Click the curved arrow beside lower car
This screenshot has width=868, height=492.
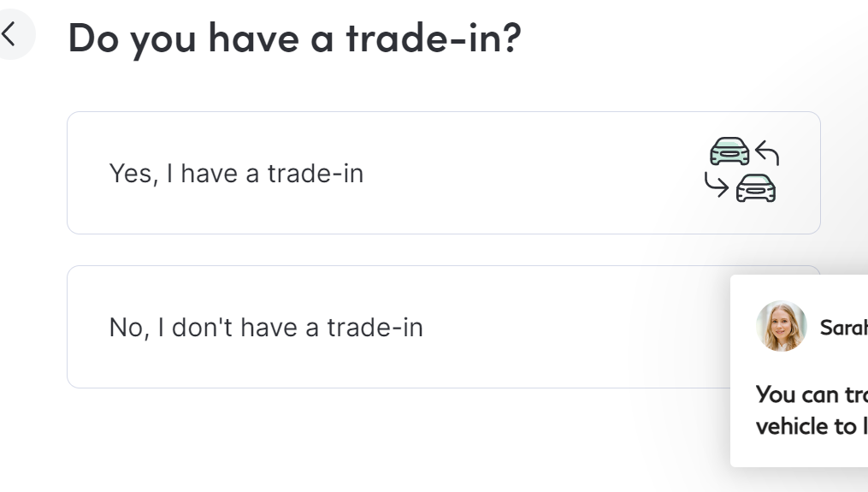click(x=717, y=182)
